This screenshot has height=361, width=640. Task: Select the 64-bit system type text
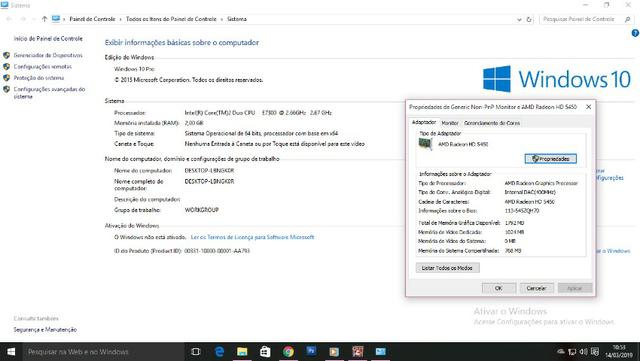pos(261,133)
